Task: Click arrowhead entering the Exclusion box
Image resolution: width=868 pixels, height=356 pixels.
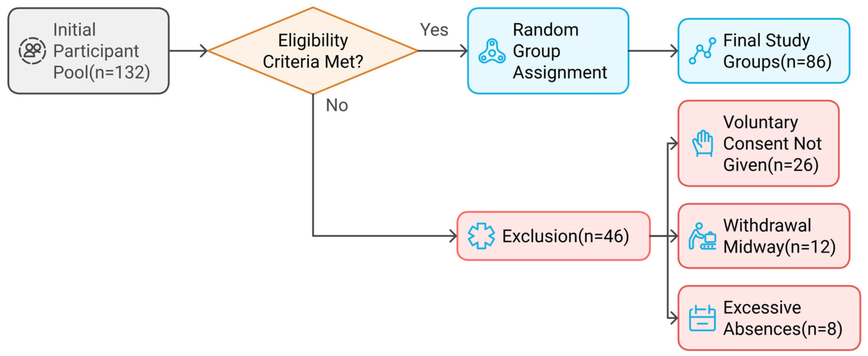Action: [453, 236]
